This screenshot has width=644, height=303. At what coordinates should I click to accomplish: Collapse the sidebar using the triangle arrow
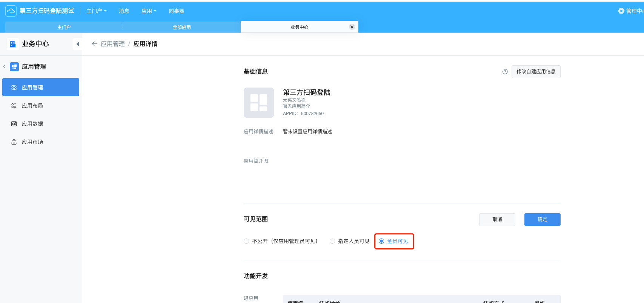click(x=78, y=44)
